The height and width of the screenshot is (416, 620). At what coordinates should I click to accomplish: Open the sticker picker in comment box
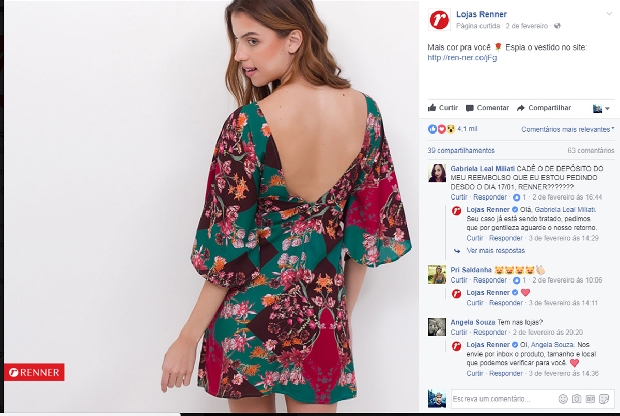[x=604, y=399]
